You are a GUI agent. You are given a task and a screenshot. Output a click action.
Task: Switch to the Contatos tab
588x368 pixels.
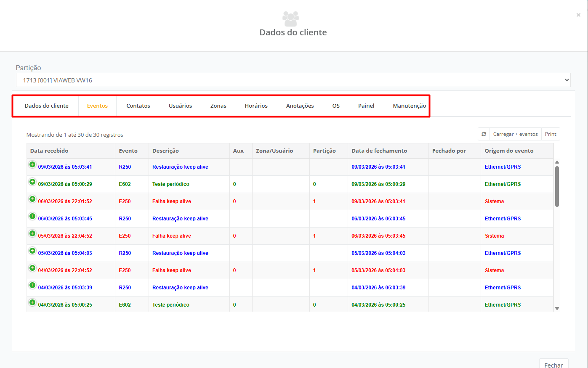pyautogui.click(x=138, y=106)
